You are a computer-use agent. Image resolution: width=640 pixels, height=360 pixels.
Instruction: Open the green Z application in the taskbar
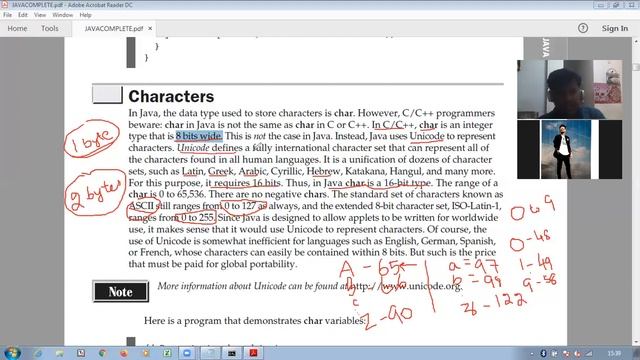click(x=167, y=353)
